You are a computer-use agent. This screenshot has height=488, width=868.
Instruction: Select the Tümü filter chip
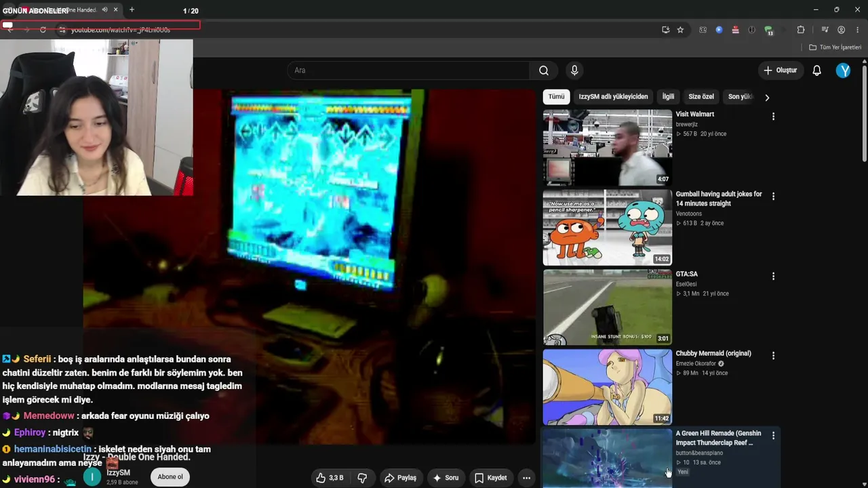coord(556,97)
